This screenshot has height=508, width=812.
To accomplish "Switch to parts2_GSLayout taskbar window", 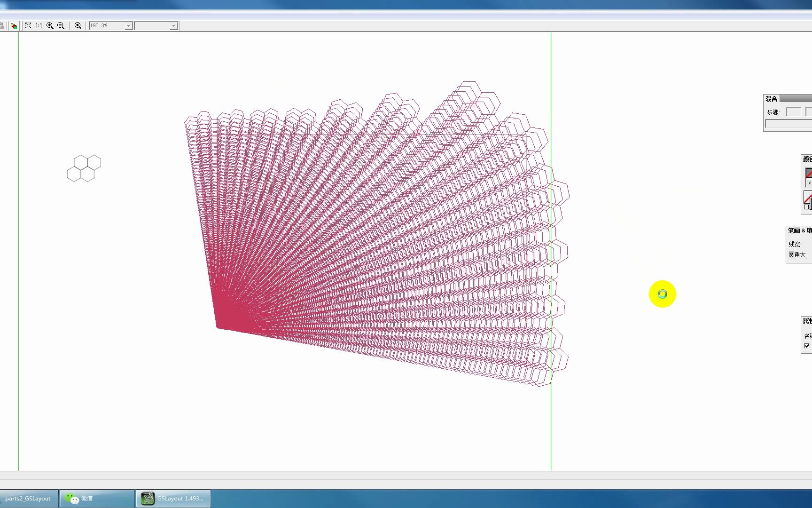I will tap(28, 499).
